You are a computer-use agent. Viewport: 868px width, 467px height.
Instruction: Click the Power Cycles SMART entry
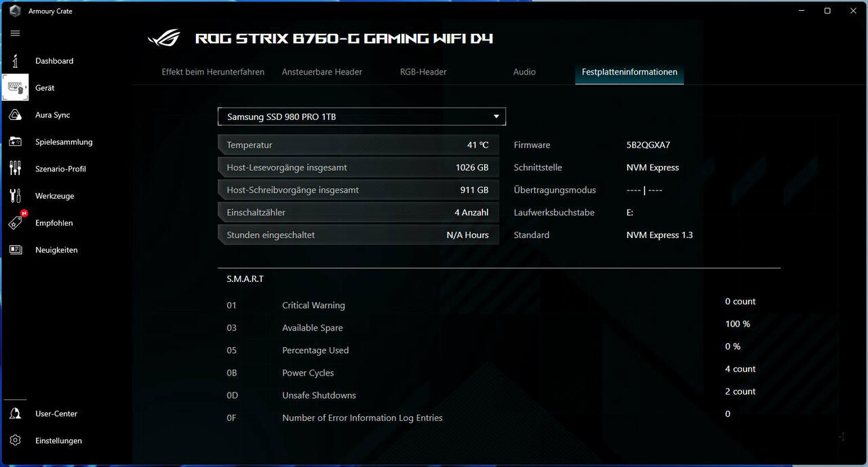click(308, 373)
